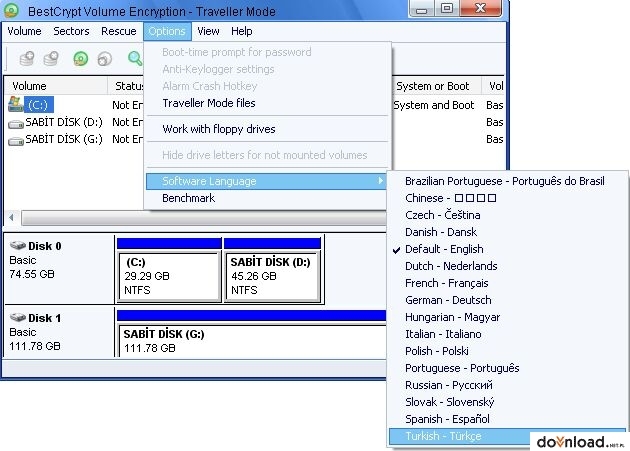
Task: Click the Disk 0 label in the disk map
Action: (45, 246)
